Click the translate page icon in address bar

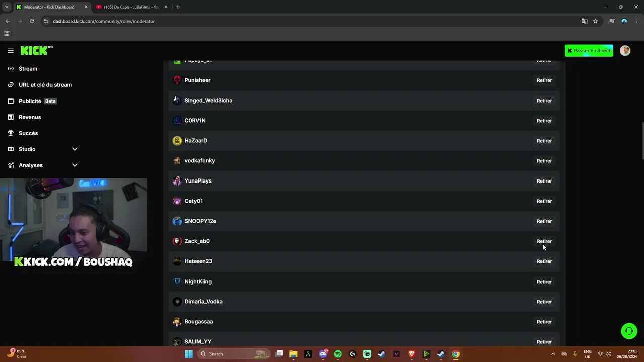pyautogui.click(x=584, y=21)
